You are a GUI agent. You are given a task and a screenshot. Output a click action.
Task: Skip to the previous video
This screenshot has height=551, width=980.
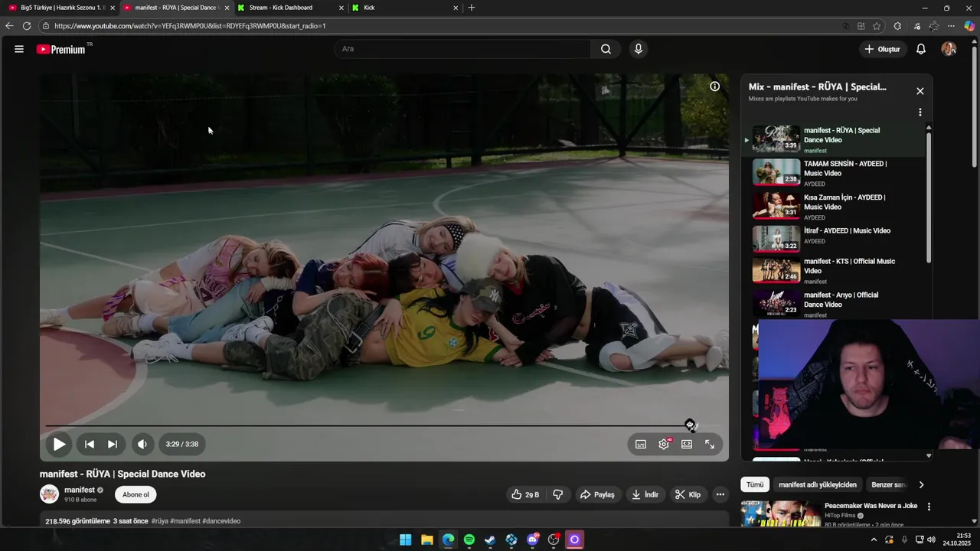pyautogui.click(x=89, y=444)
